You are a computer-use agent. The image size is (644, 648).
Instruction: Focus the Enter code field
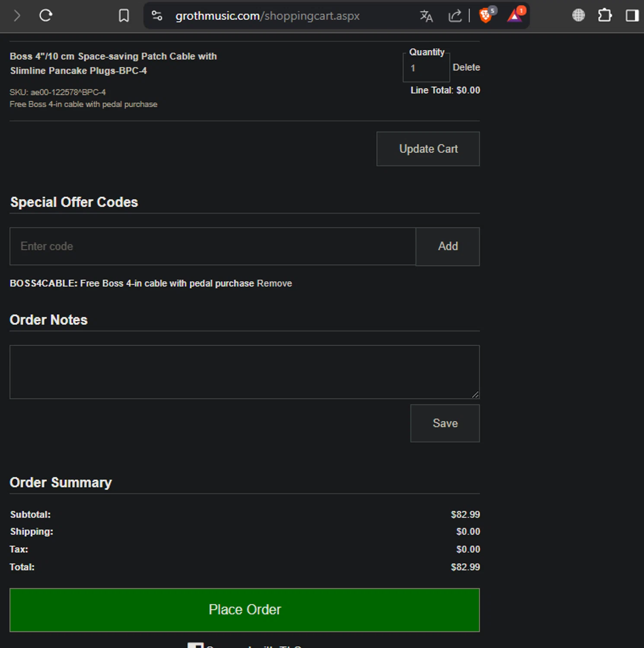pyautogui.click(x=213, y=246)
